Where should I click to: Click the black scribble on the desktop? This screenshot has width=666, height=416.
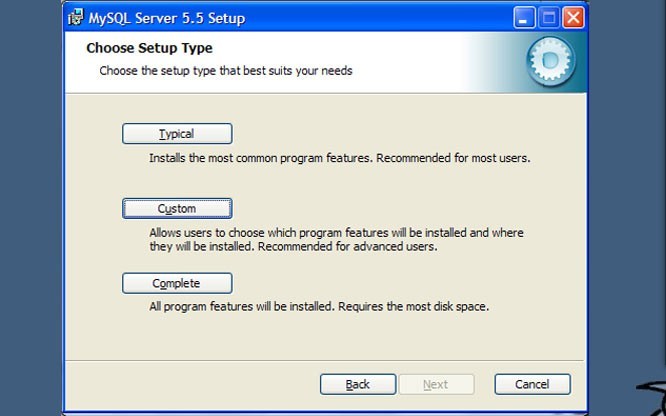651,396
